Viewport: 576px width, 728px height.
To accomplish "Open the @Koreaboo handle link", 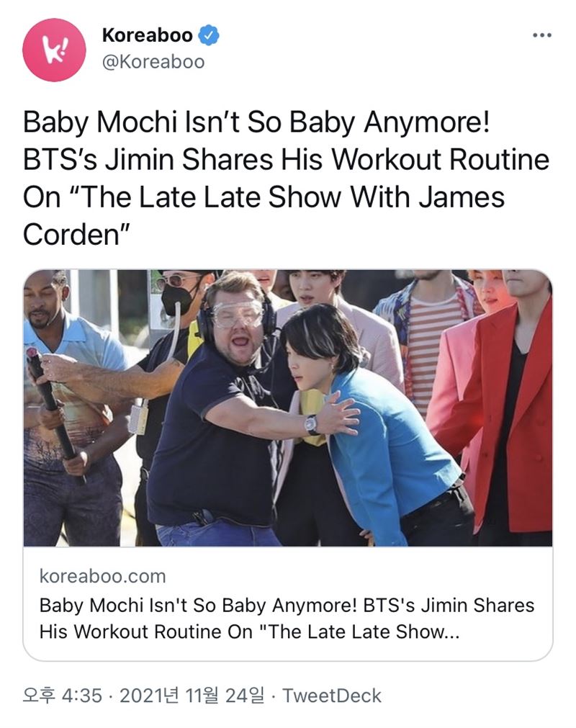I will coord(153,62).
